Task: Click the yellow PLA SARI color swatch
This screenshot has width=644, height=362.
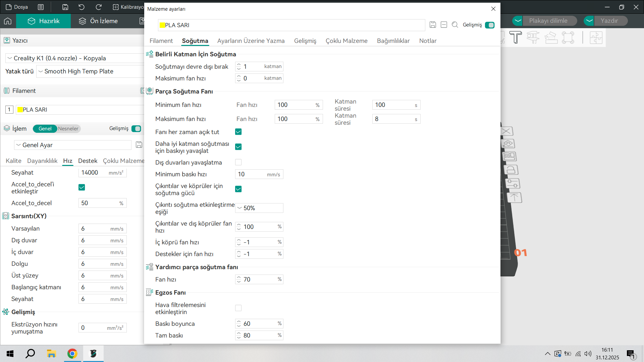Action: 20,110
